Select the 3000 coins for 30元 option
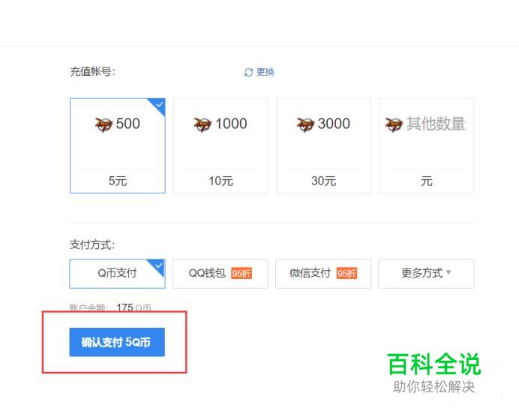Screen dimensions: 519x420 323,145
